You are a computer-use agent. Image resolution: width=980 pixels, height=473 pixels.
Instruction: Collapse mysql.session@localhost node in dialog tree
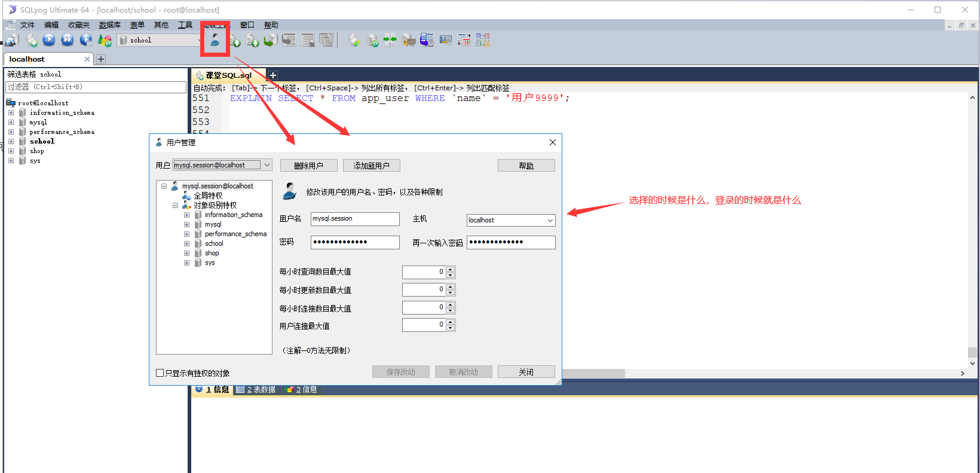[x=164, y=186]
